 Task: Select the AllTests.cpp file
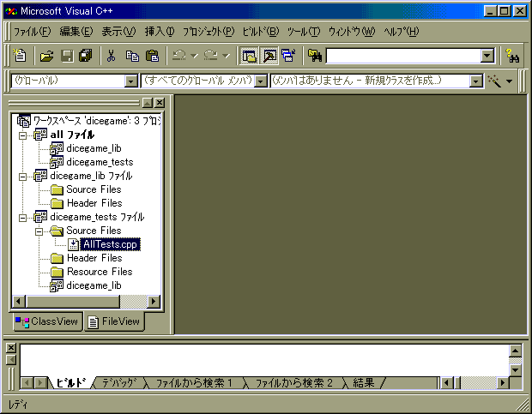point(111,244)
